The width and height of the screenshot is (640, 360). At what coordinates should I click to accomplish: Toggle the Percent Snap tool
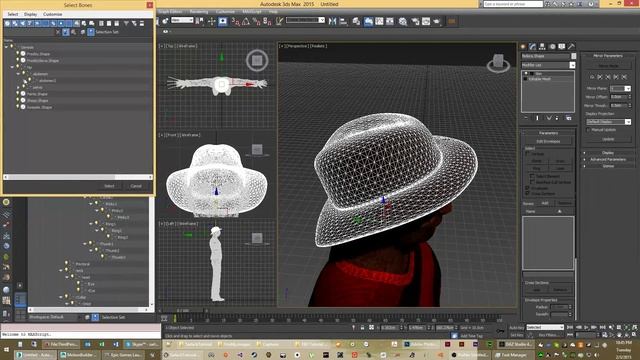pyautogui.click(x=256, y=22)
